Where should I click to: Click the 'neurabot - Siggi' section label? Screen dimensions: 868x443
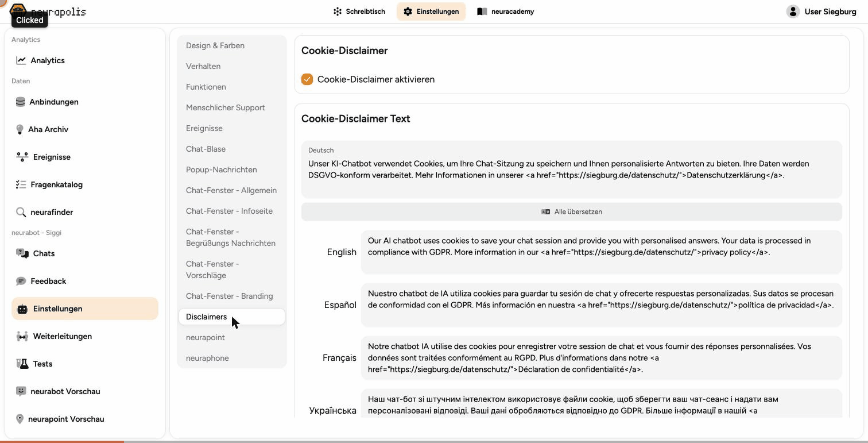pos(36,233)
